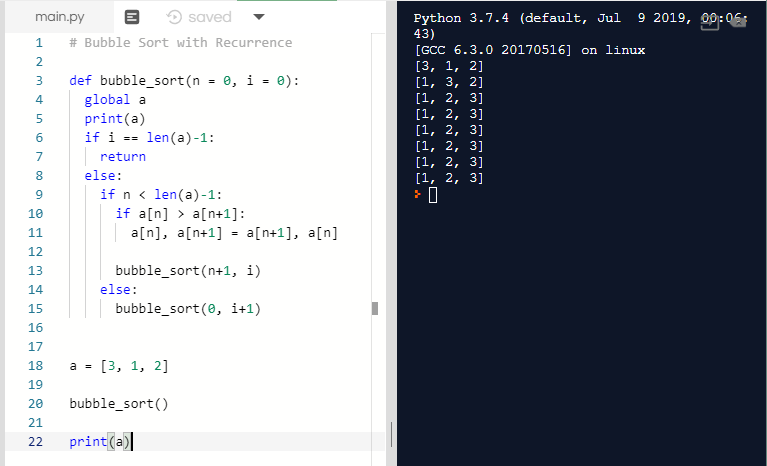Screen dimensions: 767x466
Task: Click the '[GCC 6.3.0 20170516] on linux' line
Action: coord(530,50)
